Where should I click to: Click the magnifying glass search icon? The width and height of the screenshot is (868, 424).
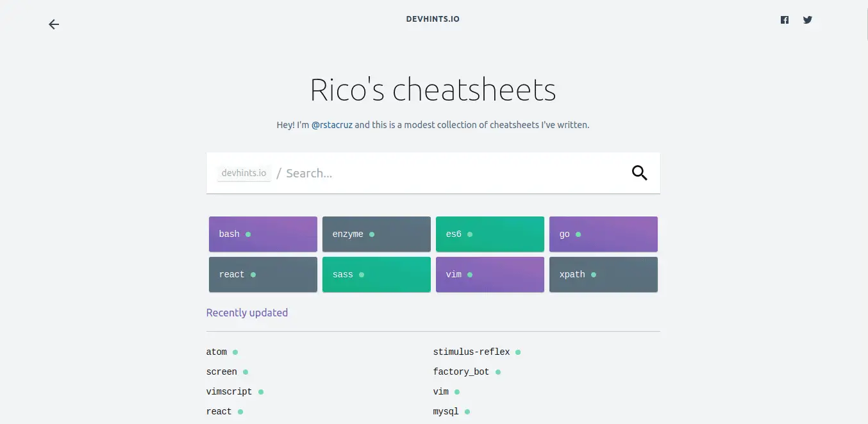(640, 173)
